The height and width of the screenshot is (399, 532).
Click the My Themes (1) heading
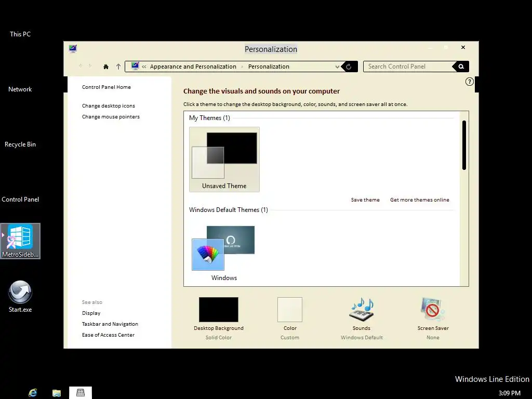click(209, 118)
